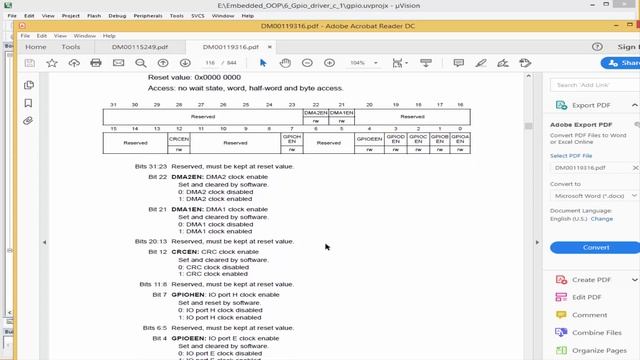The image size is (640, 360).
Task: Open the Acrobat Window menu
Action: pyautogui.click(x=84, y=36)
